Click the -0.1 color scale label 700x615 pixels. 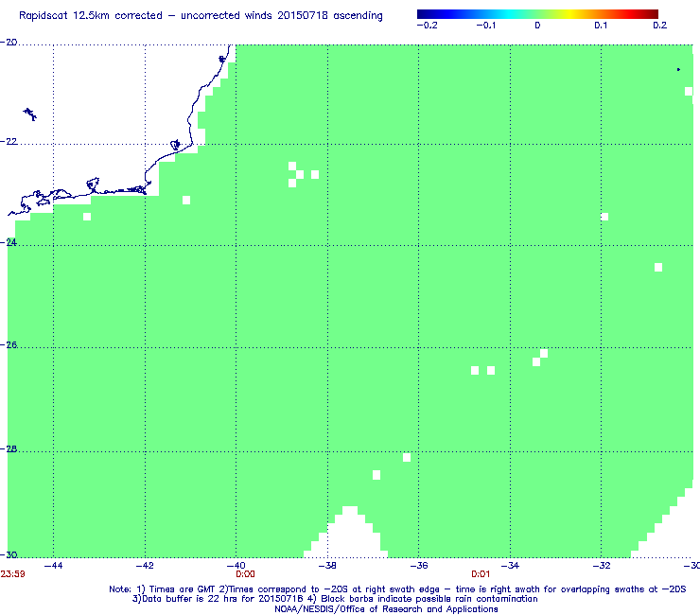coord(486,26)
